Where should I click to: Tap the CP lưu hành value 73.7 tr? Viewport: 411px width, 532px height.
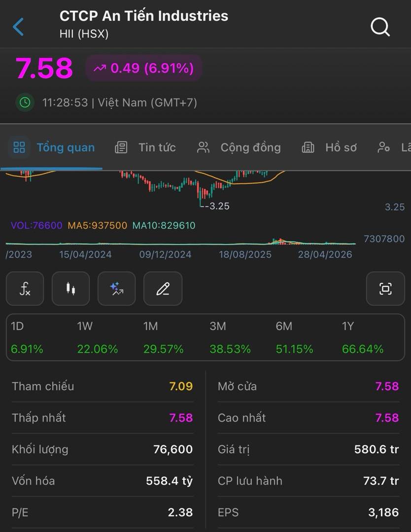pos(381,481)
